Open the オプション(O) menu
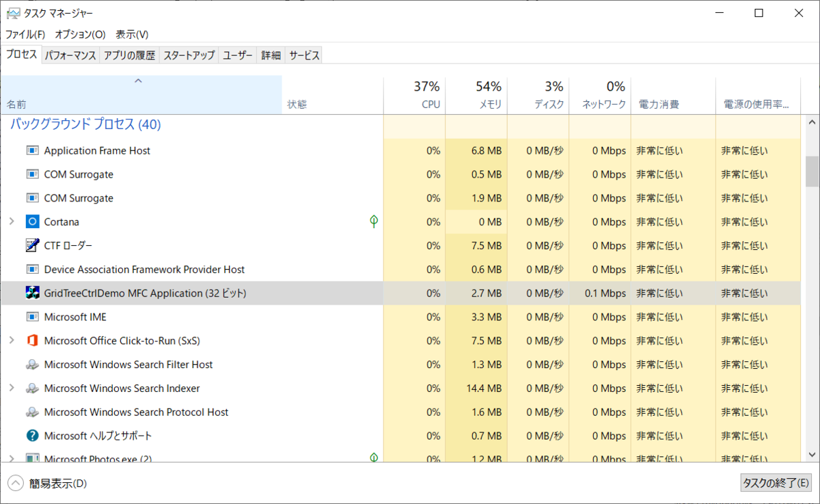Screen dimensions: 820x504 point(80,34)
